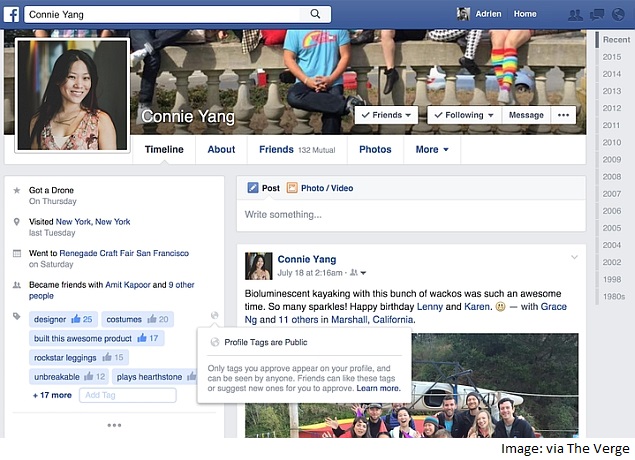Like the unbreakable tag thumbs-up
Viewport: 635px width, 460px height.
point(89,377)
